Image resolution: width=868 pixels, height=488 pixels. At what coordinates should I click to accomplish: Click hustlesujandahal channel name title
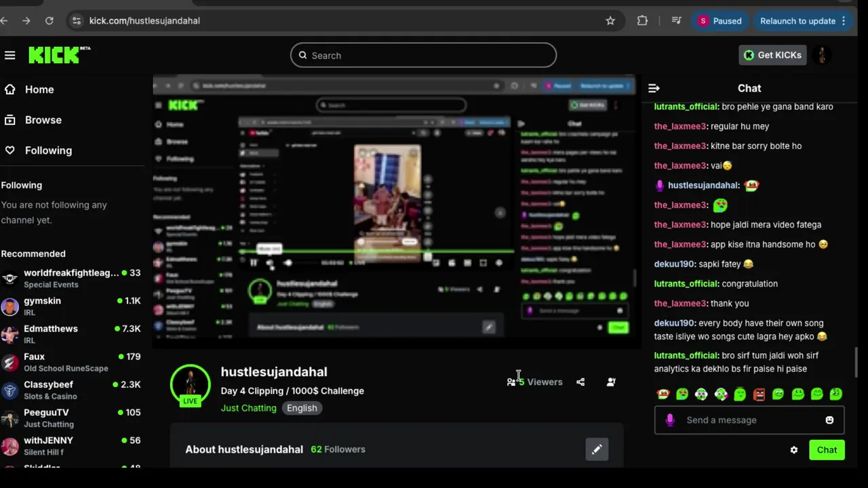[274, 371]
